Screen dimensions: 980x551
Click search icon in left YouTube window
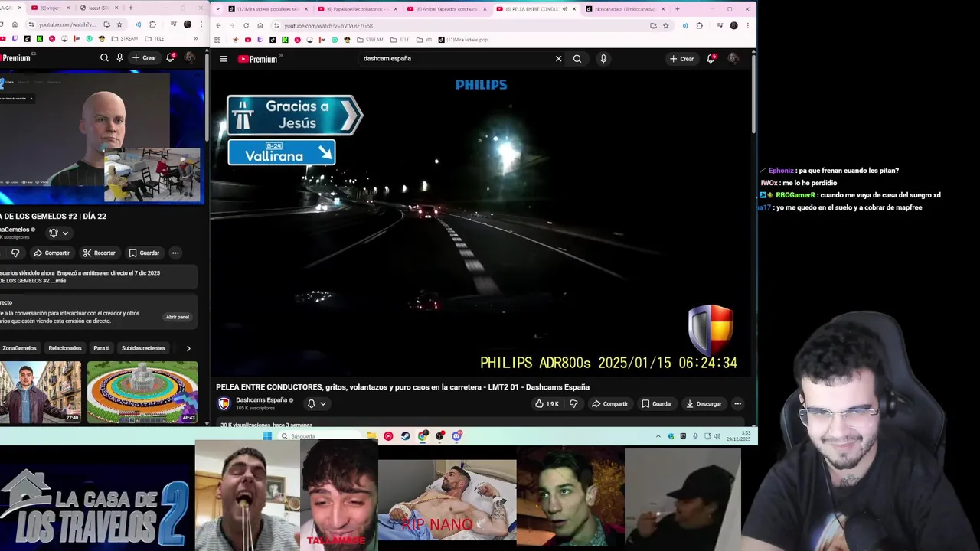point(104,57)
